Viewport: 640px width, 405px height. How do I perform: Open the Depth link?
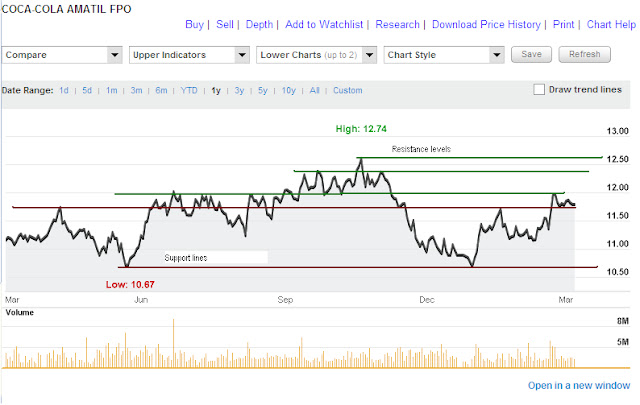pyautogui.click(x=259, y=25)
